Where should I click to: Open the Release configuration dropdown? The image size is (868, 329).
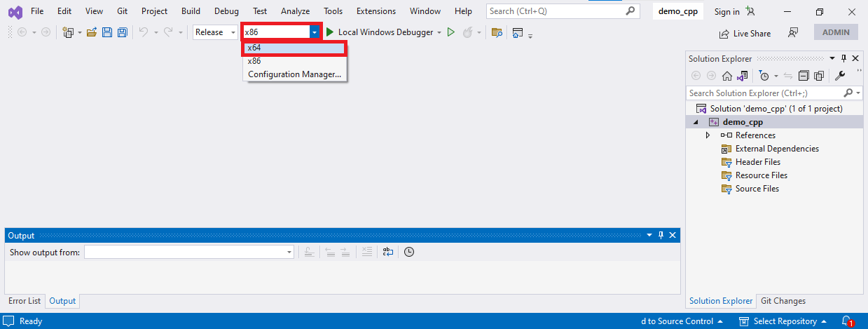[216, 32]
